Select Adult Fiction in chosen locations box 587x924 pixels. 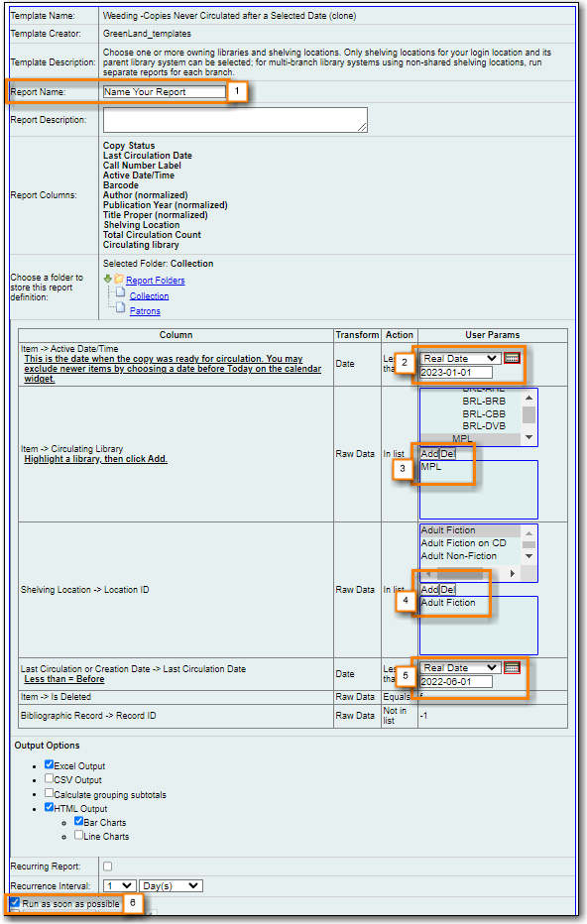click(448, 603)
